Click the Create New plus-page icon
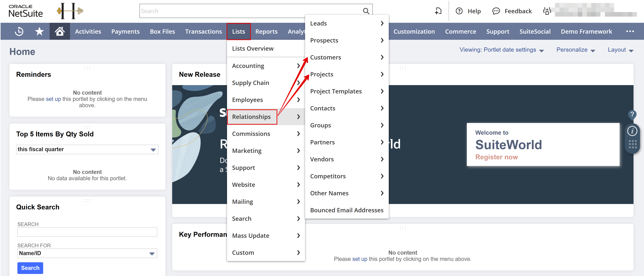Viewport: 644px width, 276px height. pyautogui.click(x=438, y=11)
